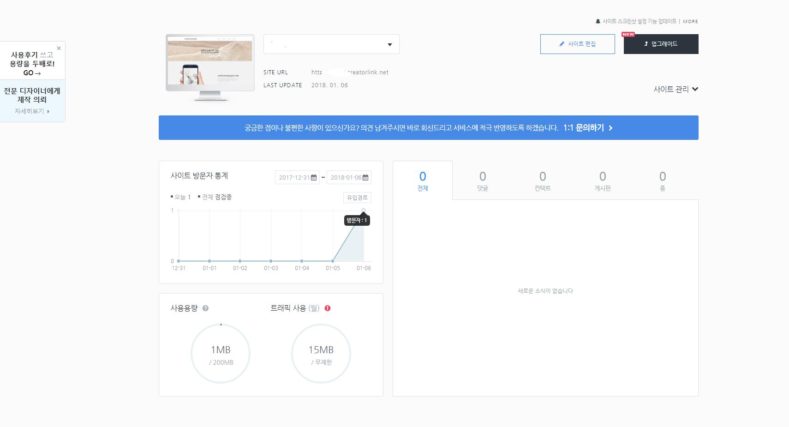Click the 01-06 data point on visitor chart
The image size is (789, 427).
point(364,210)
